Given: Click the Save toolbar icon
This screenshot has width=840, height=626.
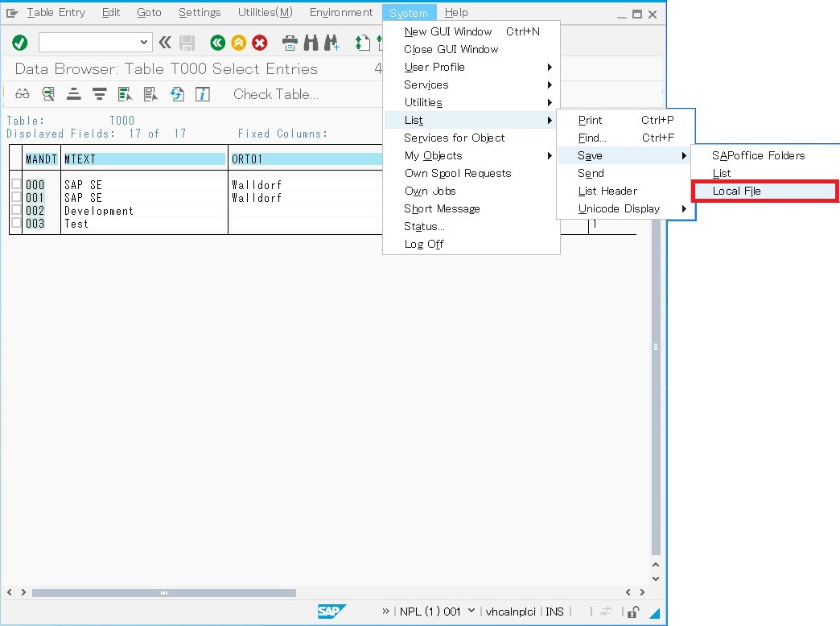Looking at the screenshot, I should pos(187,43).
